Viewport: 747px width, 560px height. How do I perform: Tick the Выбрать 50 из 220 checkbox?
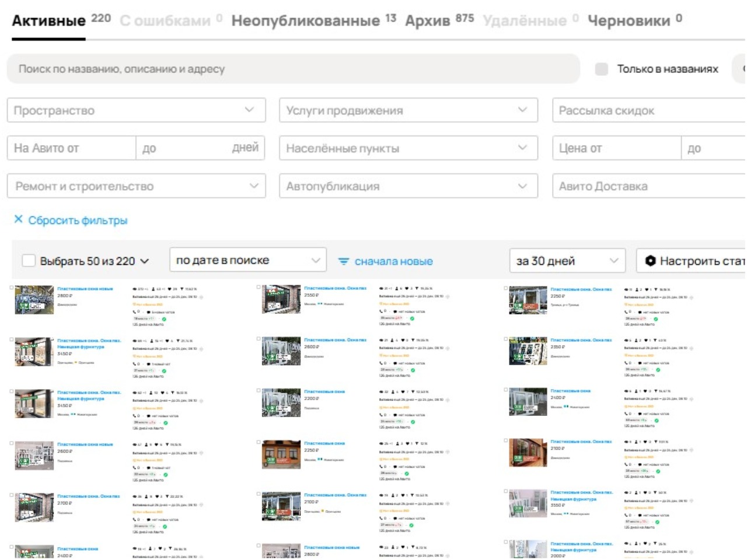coord(29,261)
